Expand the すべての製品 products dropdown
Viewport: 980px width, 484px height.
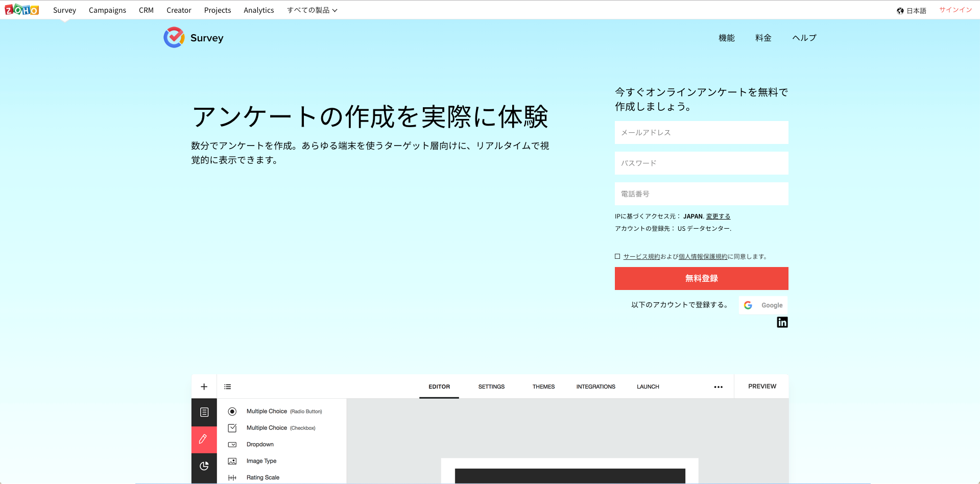pyautogui.click(x=312, y=10)
